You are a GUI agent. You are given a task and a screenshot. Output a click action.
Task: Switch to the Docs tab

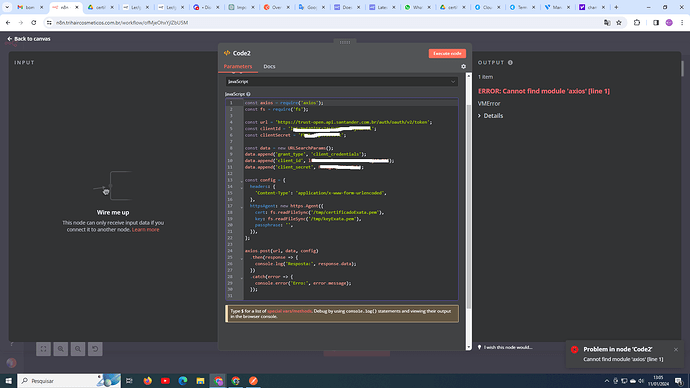click(x=269, y=66)
